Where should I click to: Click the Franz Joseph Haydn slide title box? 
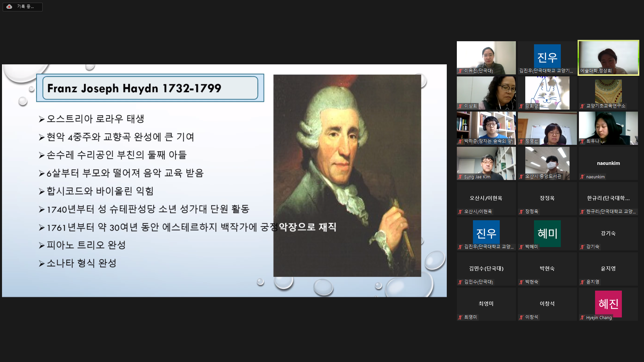point(150,88)
